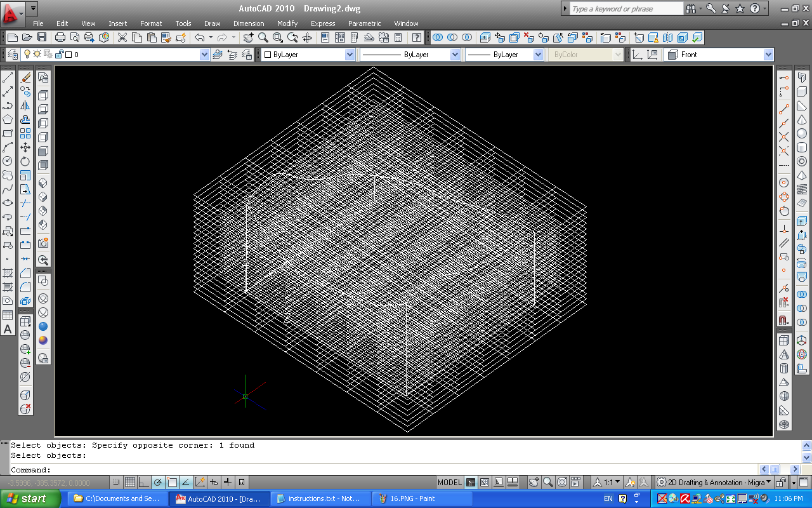Screen dimensions: 812x508
Task: Toggle Object Snap on the status bar
Action: pos(172,482)
